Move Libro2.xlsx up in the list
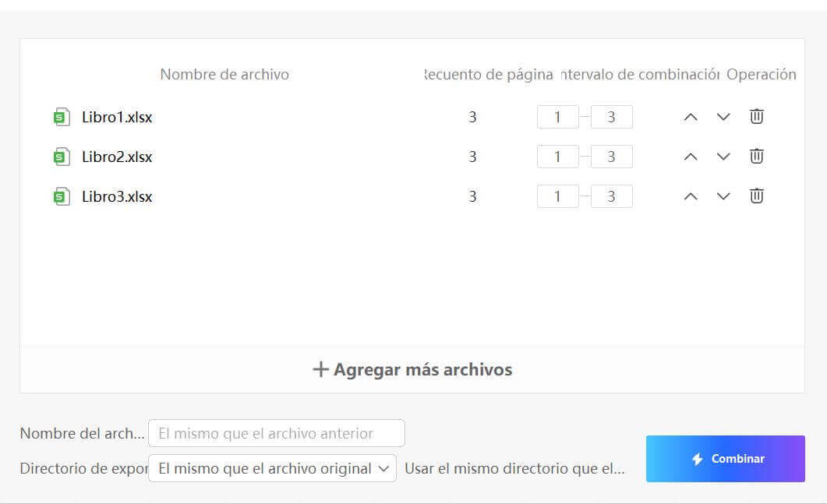Viewport: 827px width, 504px height. click(691, 157)
